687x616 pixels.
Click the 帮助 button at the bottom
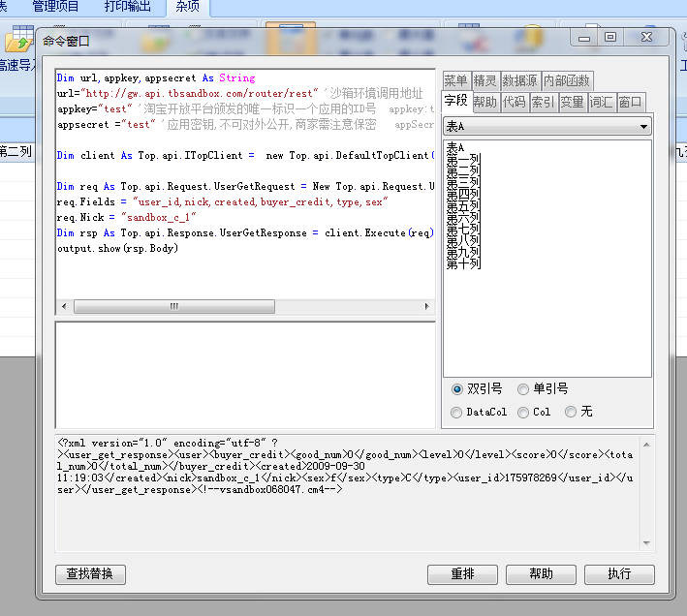coord(541,574)
